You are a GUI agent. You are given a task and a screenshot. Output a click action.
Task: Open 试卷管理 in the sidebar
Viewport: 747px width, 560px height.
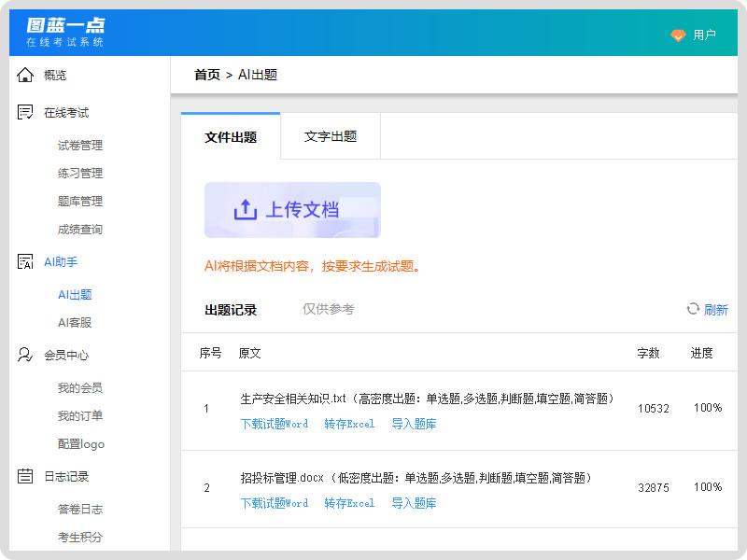(80, 146)
